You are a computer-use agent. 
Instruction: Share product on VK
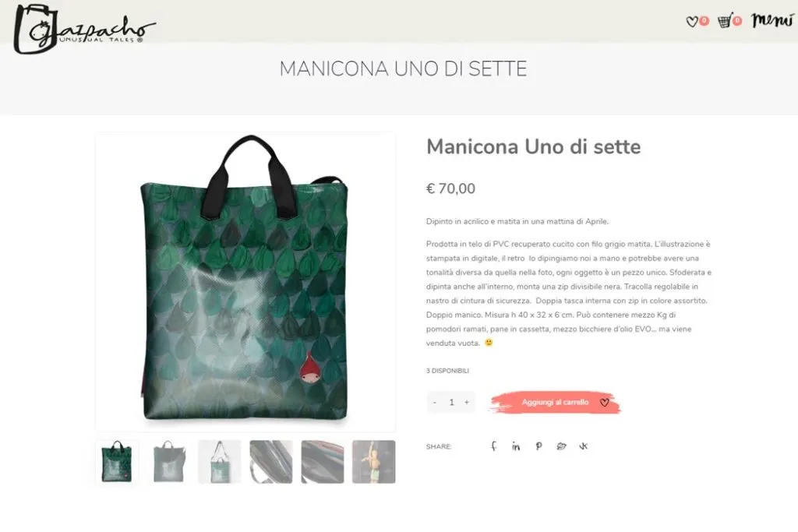[583, 446]
